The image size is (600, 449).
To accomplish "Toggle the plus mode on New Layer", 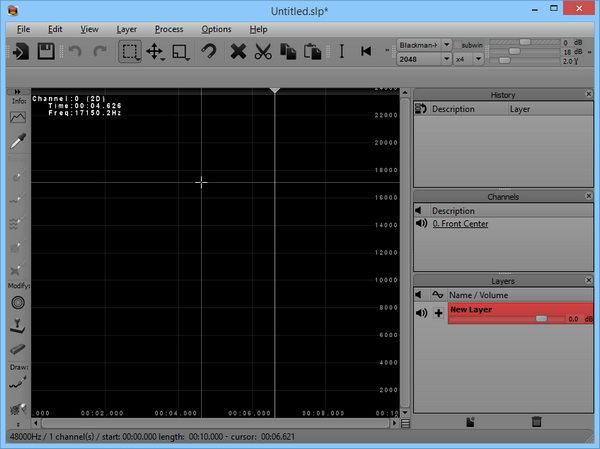I will (x=438, y=313).
